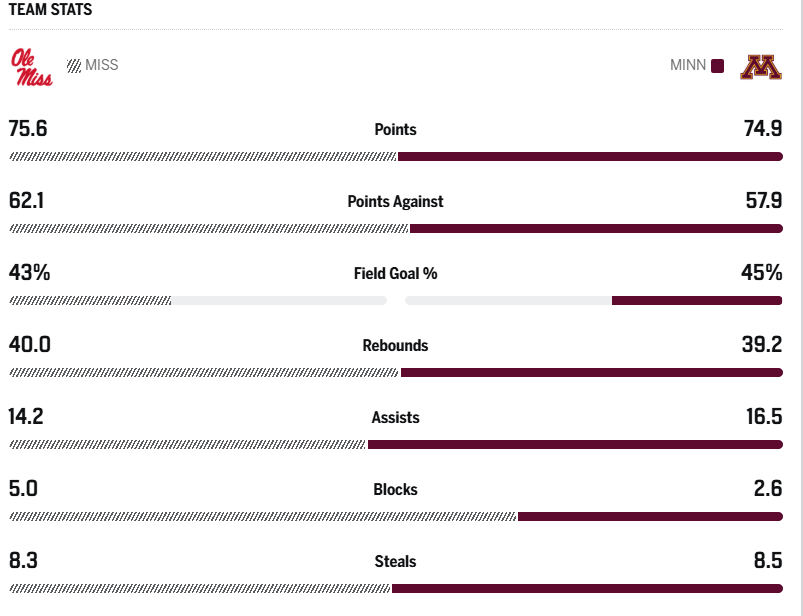Click the maroon MINN legend swatch
Screen dimensions: 803x616
click(x=717, y=66)
